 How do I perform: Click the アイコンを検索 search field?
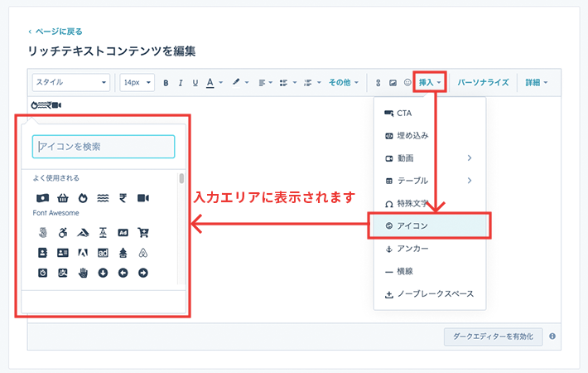(104, 147)
